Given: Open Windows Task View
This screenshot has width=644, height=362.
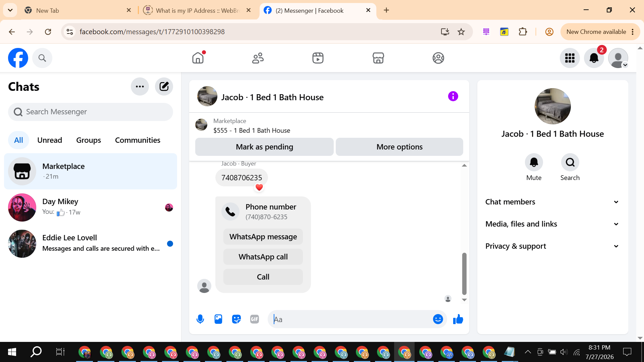Looking at the screenshot, I should (60, 352).
